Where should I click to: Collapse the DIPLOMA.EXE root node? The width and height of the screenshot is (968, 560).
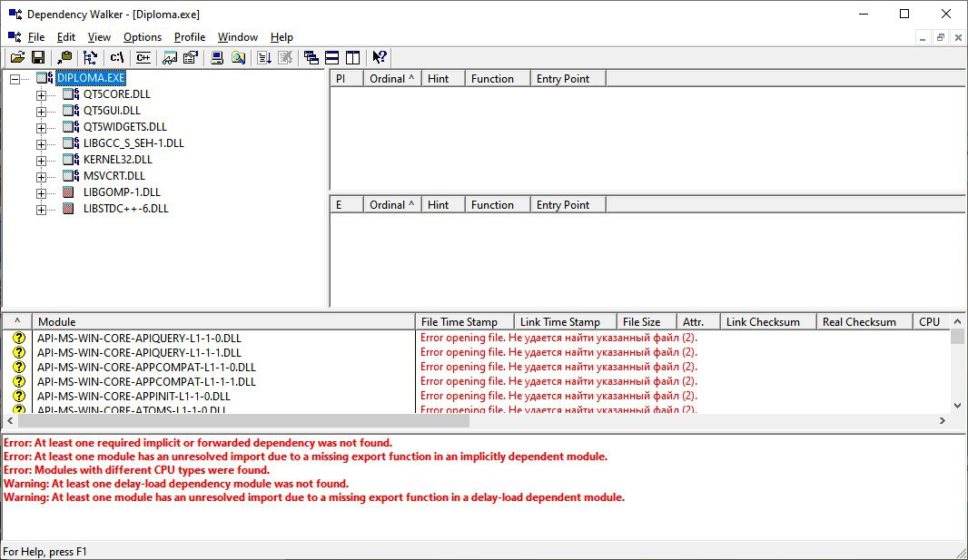15,79
